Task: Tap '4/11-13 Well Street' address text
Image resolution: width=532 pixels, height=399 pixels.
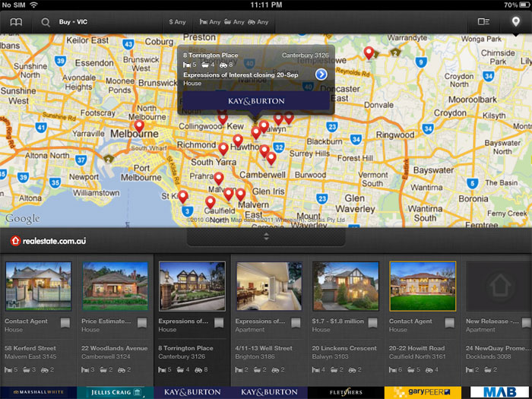Action: click(x=264, y=348)
